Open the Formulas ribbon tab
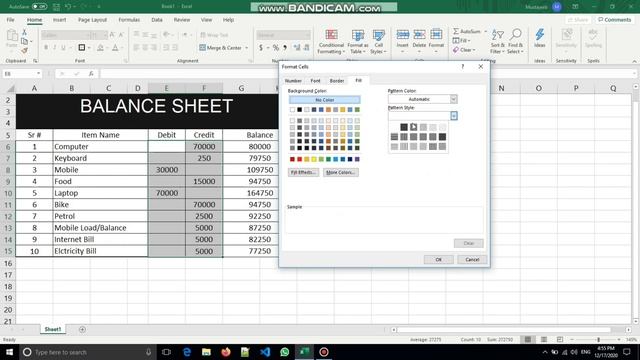This screenshot has height=360, width=640. [x=129, y=20]
